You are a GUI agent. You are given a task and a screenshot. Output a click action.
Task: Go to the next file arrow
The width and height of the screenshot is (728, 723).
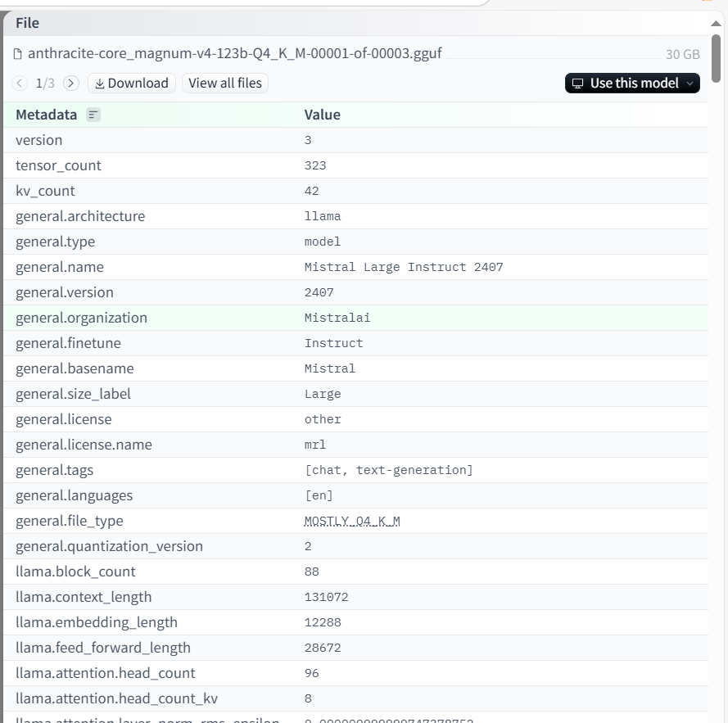click(x=71, y=84)
